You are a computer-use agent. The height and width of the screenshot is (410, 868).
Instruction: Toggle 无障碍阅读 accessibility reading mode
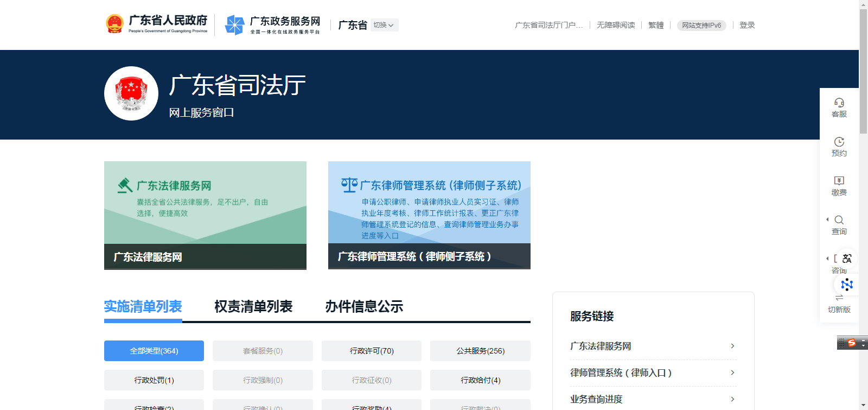pos(616,25)
